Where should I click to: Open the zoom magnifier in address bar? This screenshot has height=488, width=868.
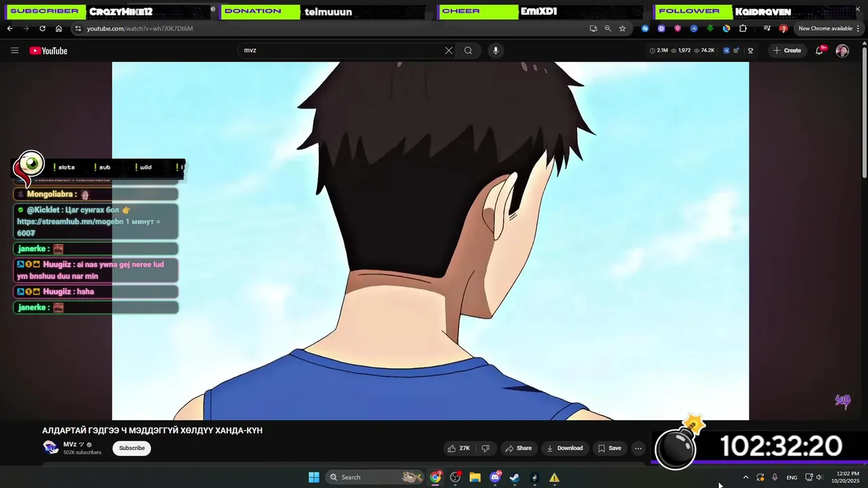(x=608, y=28)
